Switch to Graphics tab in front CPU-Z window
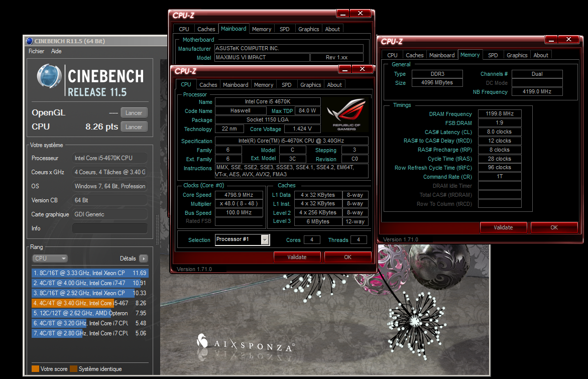The height and width of the screenshot is (379, 588). [x=310, y=85]
